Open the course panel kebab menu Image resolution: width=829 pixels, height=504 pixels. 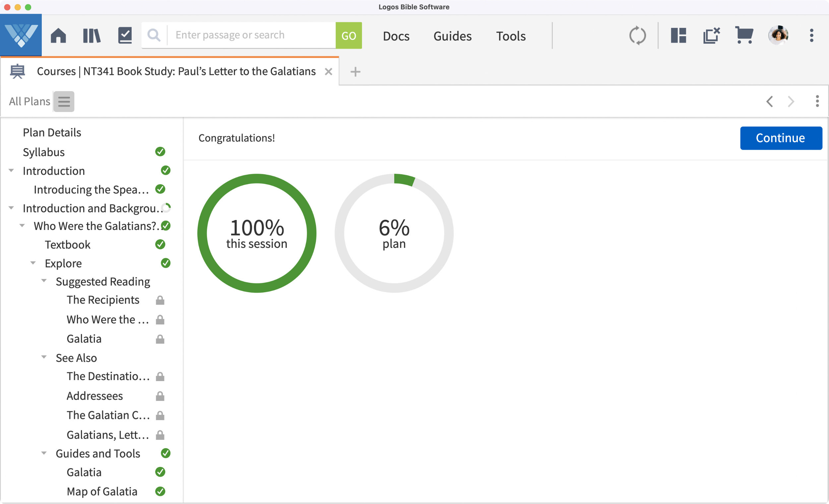click(x=817, y=101)
